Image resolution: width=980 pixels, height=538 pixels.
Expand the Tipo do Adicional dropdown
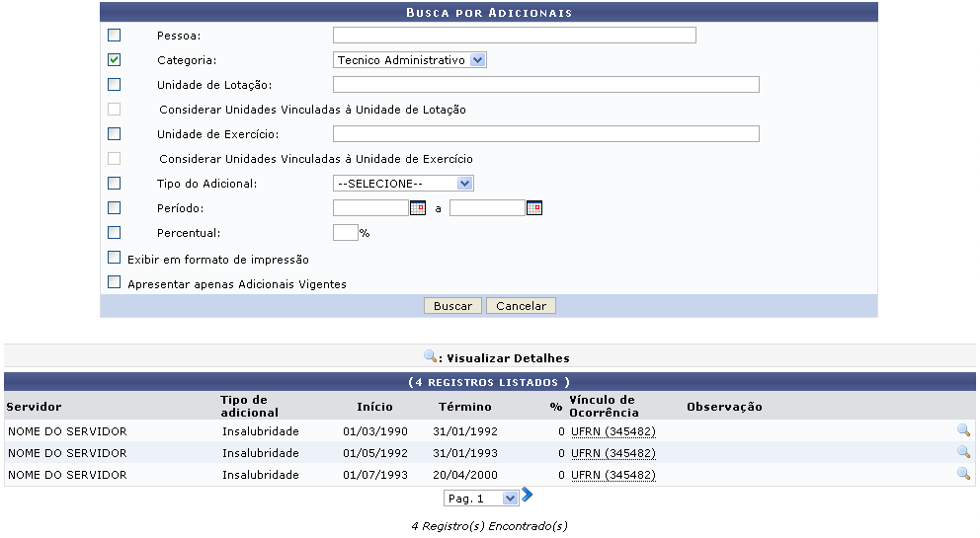(403, 184)
